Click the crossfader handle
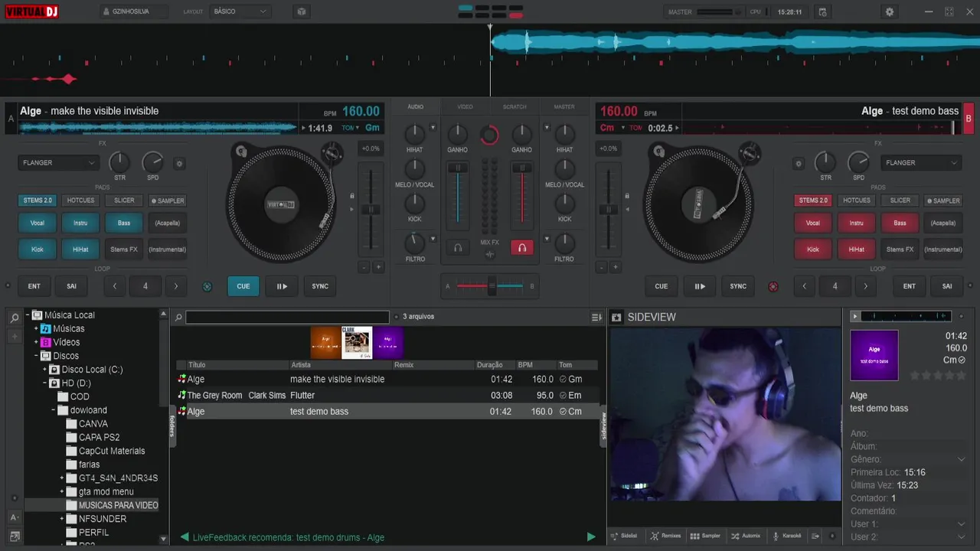The width and height of the screenshot is (980, 551). point(492,286)
